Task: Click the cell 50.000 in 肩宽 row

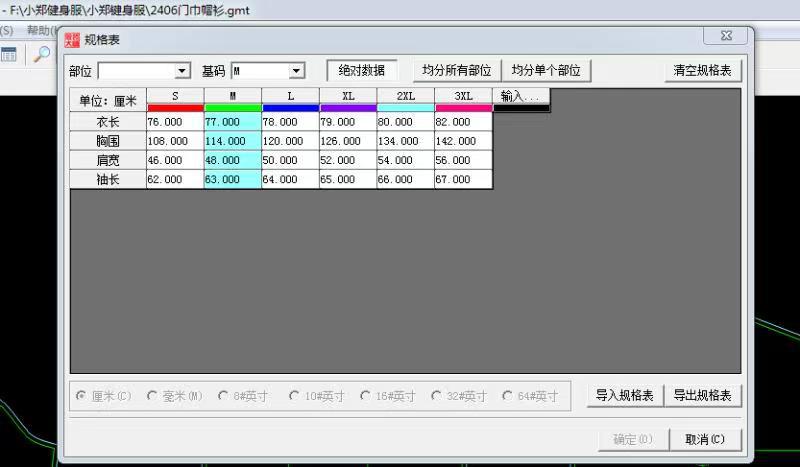Action: [291, 160]
